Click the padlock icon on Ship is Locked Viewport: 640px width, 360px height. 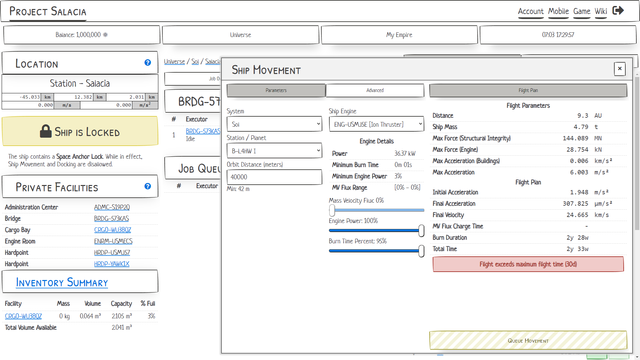point(45,131)
